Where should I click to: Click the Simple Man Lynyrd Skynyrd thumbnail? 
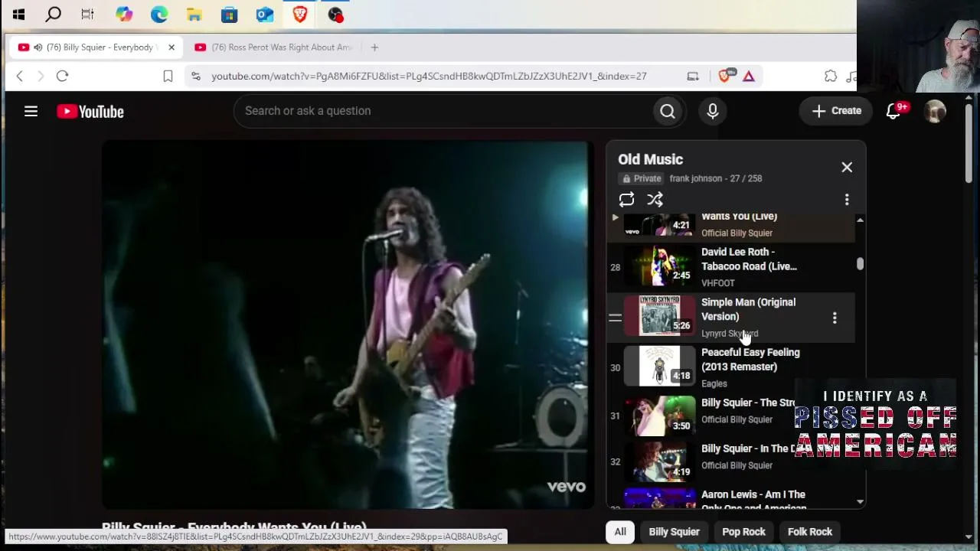(x=659, y=317)
